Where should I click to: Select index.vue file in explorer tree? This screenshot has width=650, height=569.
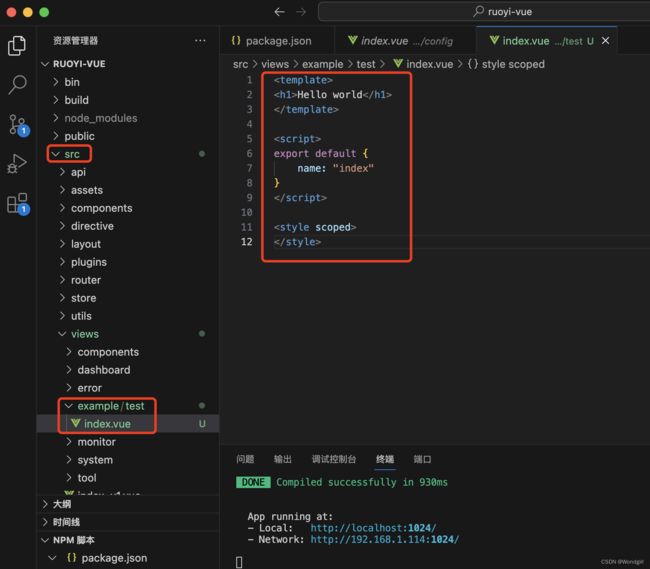tap(128, 424)
